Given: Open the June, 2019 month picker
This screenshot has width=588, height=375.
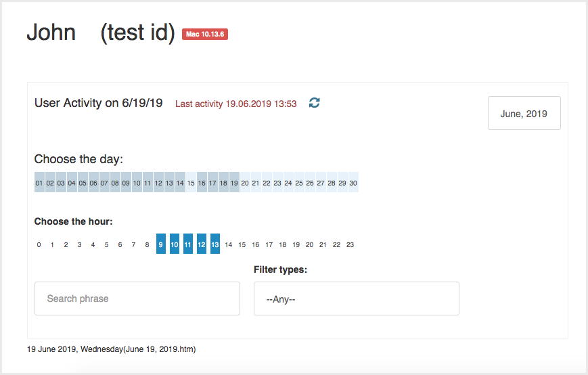Looking at the screenshot, I should coord(524,113).
